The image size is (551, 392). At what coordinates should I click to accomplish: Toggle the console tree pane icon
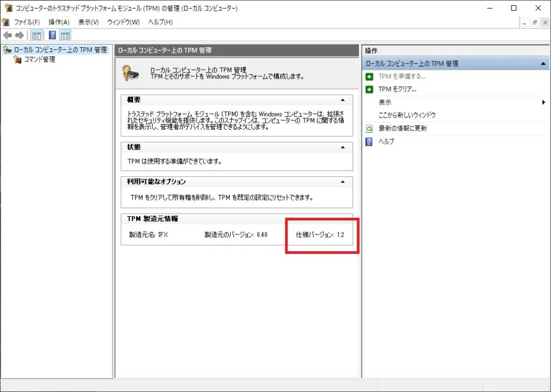(37, 35)
